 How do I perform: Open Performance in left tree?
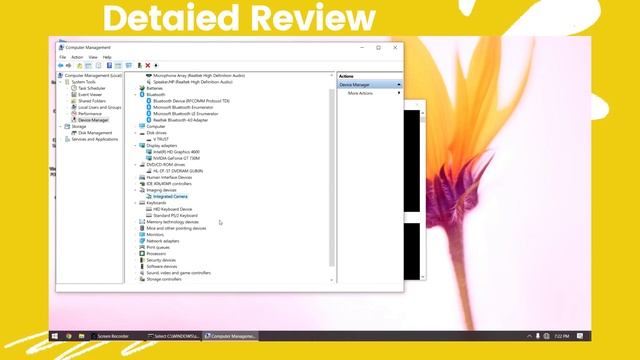click(x=90, y=113)
